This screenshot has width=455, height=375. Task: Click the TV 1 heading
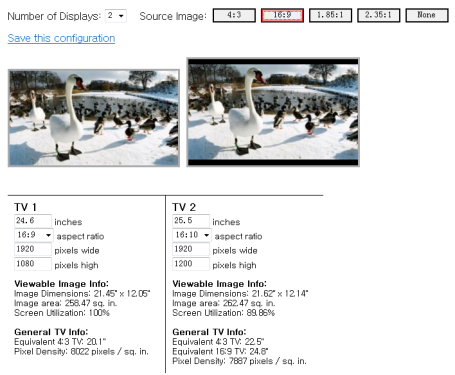point(25,207)
